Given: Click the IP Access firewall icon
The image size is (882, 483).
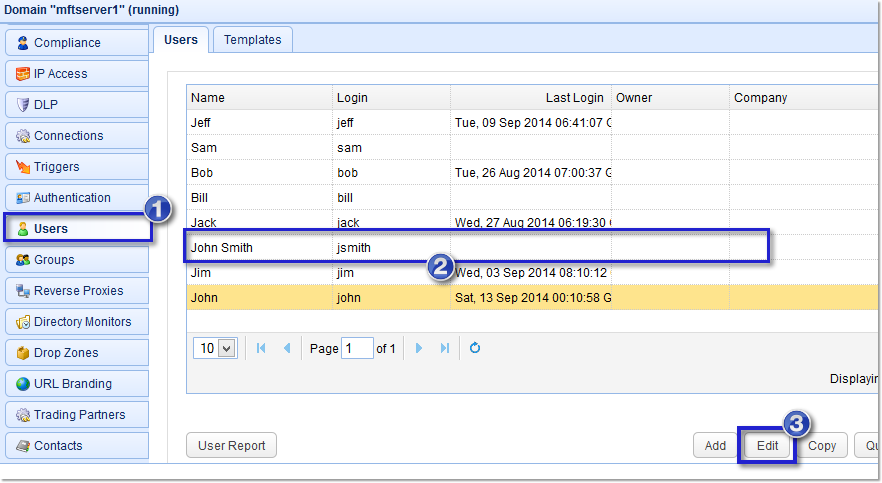Looking at the screenshot, I should click(x=23, y=74).
